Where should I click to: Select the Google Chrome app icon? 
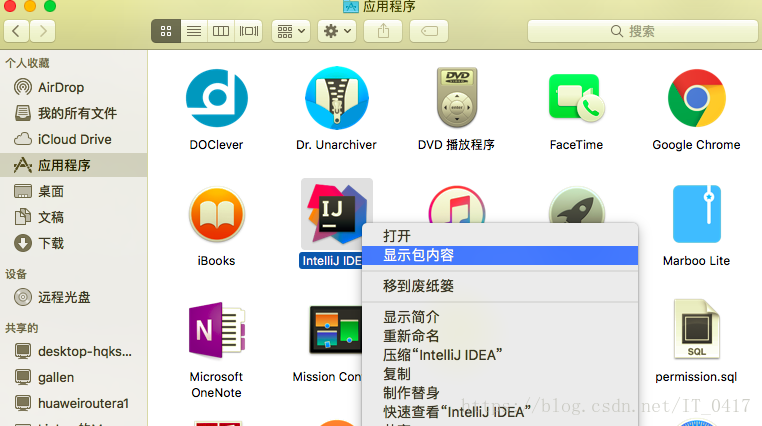pos(696,98)
